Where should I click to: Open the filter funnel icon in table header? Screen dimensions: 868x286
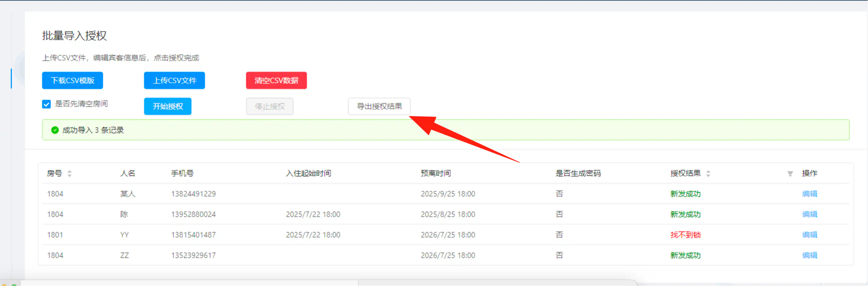[x=790, y=173]
